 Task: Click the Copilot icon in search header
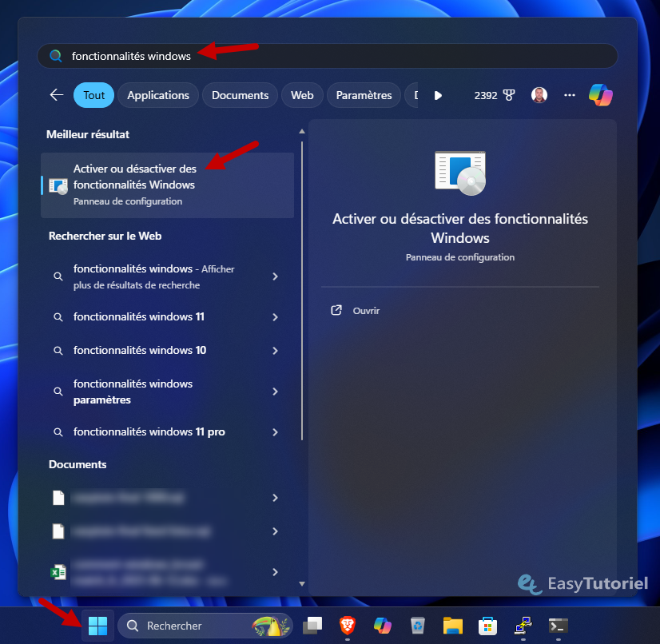(x=600, y=95)
